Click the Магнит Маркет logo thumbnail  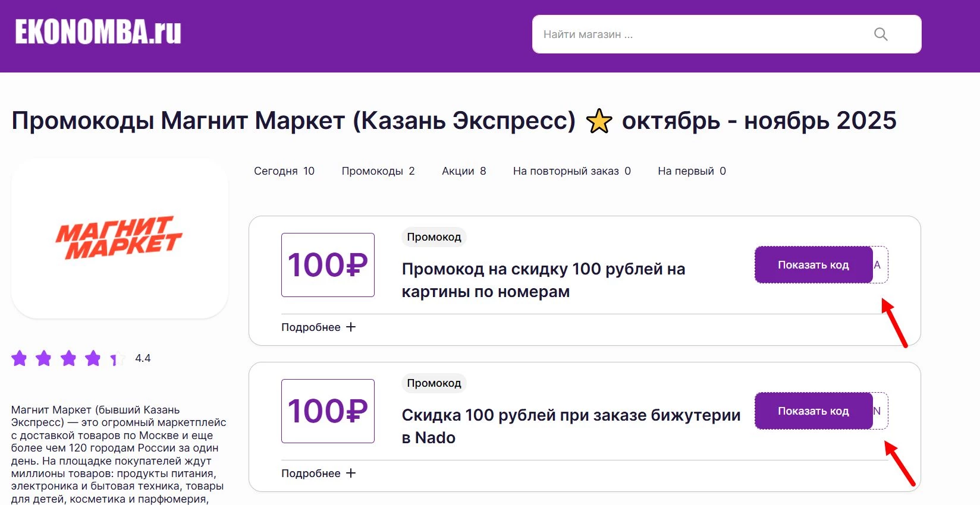pyautogui.click(x=120, y=238)
